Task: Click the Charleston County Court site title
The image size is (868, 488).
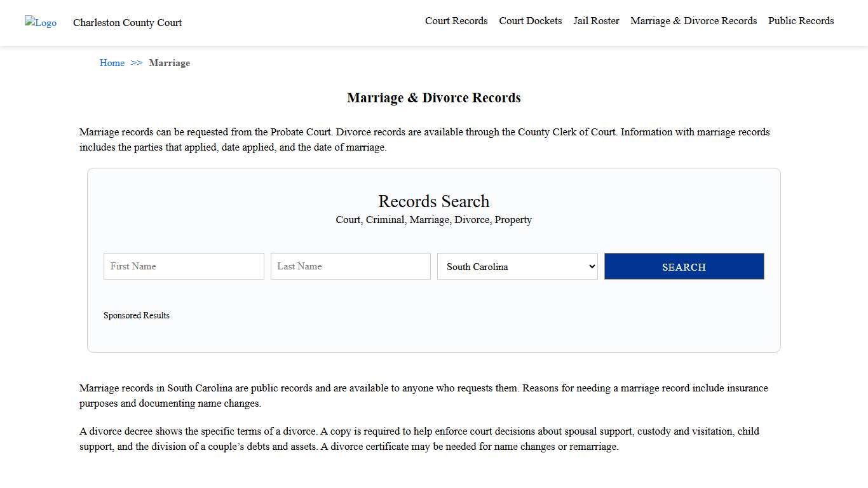Action: (x=127, y=23)
